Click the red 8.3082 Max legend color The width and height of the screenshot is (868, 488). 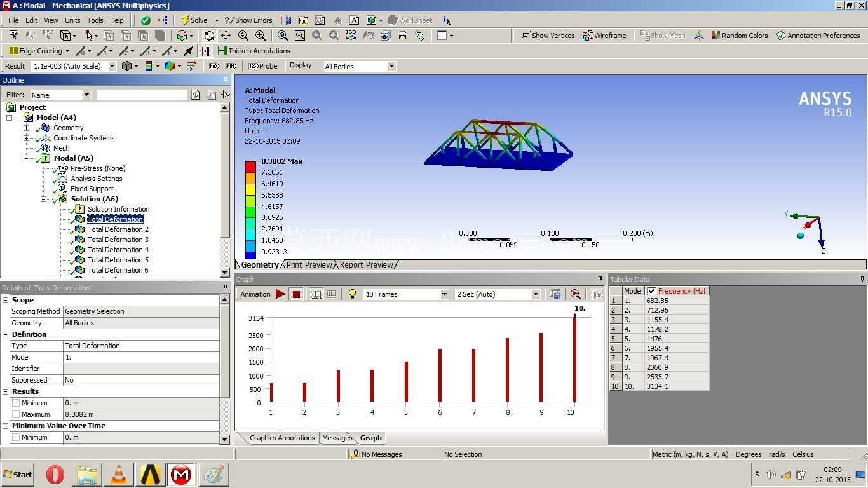pyautogui.click(x=251, y=166)
